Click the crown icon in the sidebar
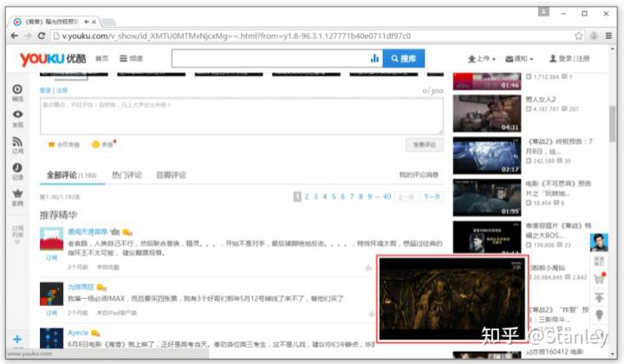 click(17, 197)
